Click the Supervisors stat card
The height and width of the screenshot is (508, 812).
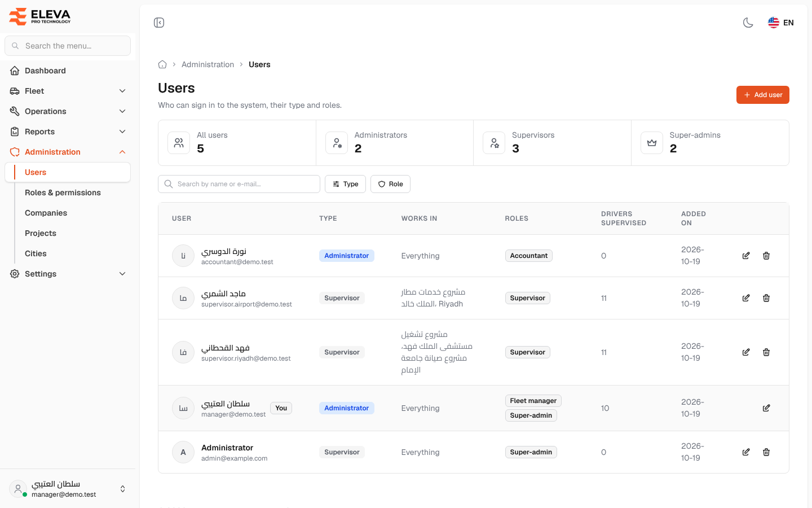pyautogui.click(x=552, y=143)
